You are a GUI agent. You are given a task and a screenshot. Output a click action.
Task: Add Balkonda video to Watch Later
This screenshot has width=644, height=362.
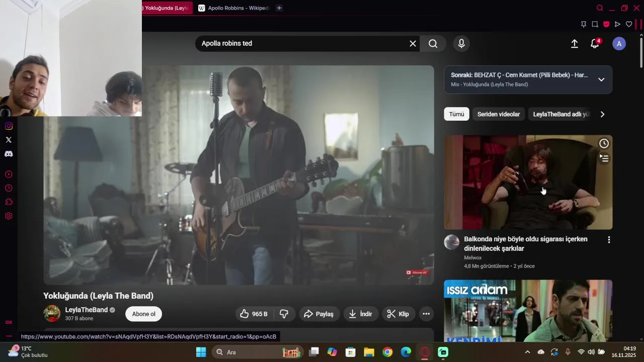point(604,144)
